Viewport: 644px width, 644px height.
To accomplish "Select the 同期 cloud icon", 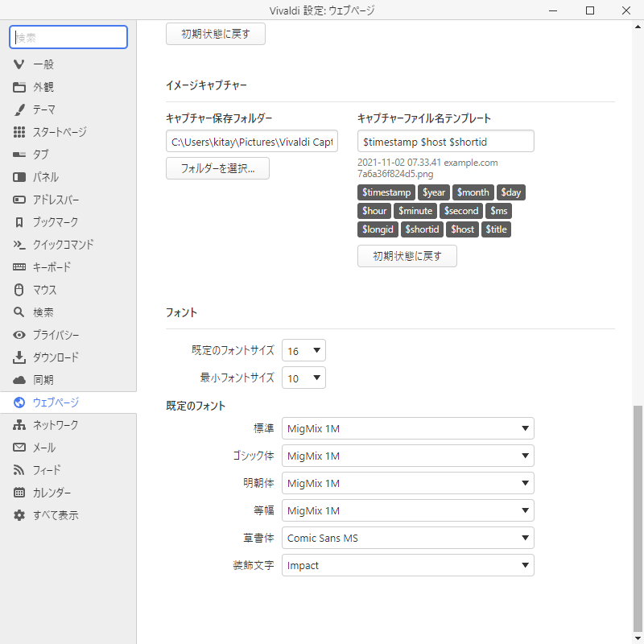I will pos(19,380).
